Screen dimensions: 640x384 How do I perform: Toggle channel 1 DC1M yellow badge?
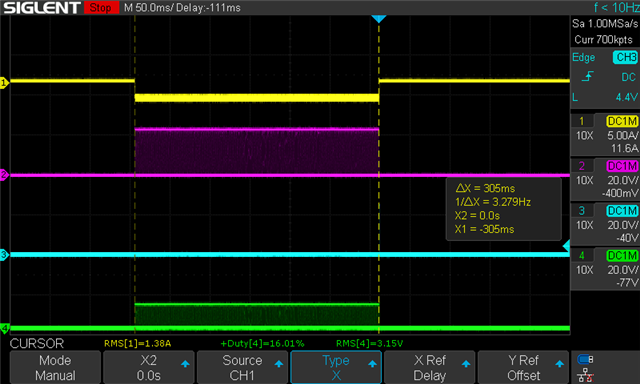[622, 121]
